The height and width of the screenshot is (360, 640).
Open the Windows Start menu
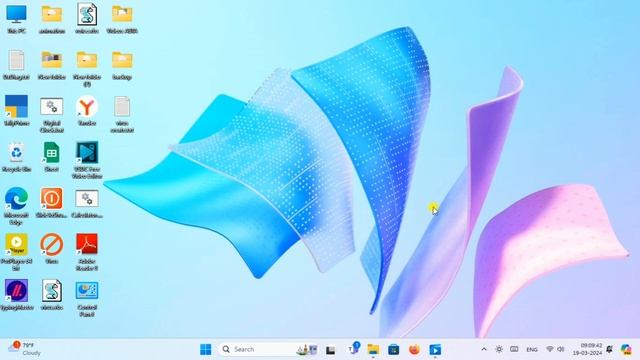coord(206,349)
